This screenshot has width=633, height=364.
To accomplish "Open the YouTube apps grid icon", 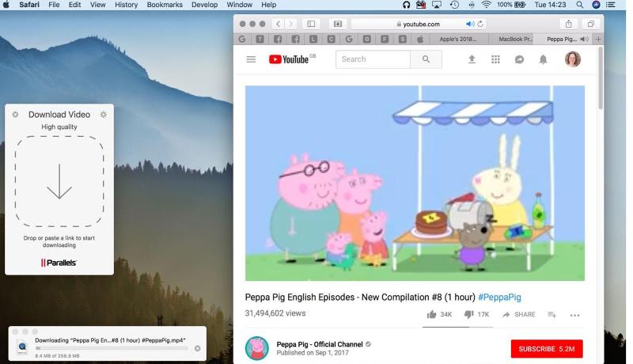I will (x=495, y=59).
